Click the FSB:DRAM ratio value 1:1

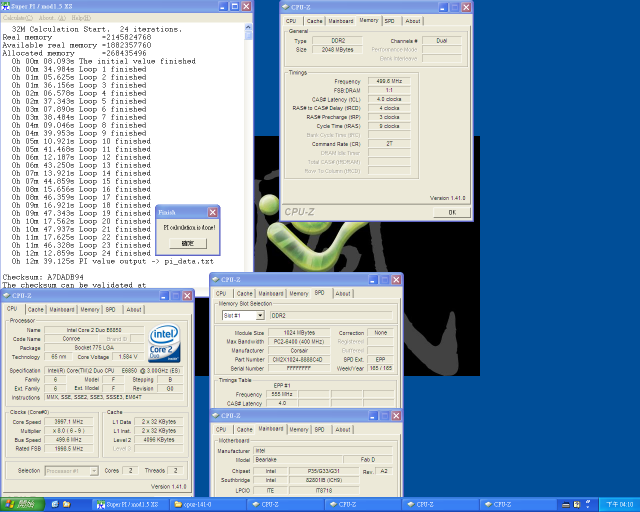pos(389,90)
